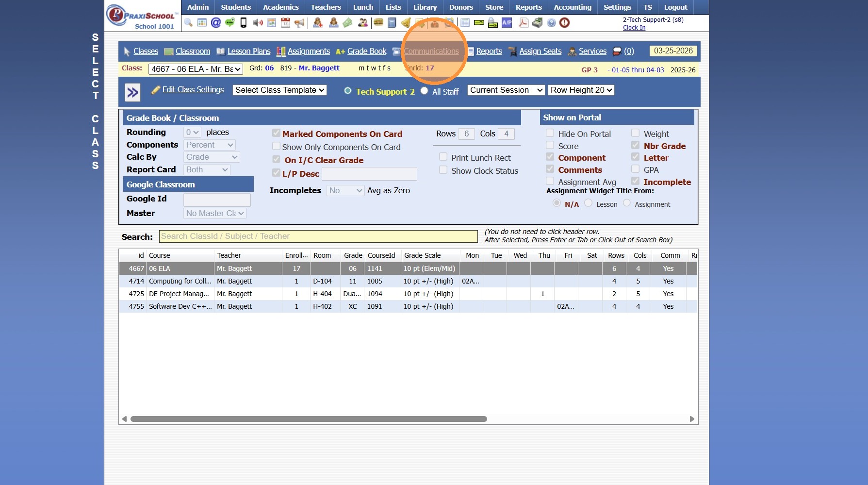The image size is (868, 485).
Task: Open the hamburger lunch icon
Action: tap(378, 23)
